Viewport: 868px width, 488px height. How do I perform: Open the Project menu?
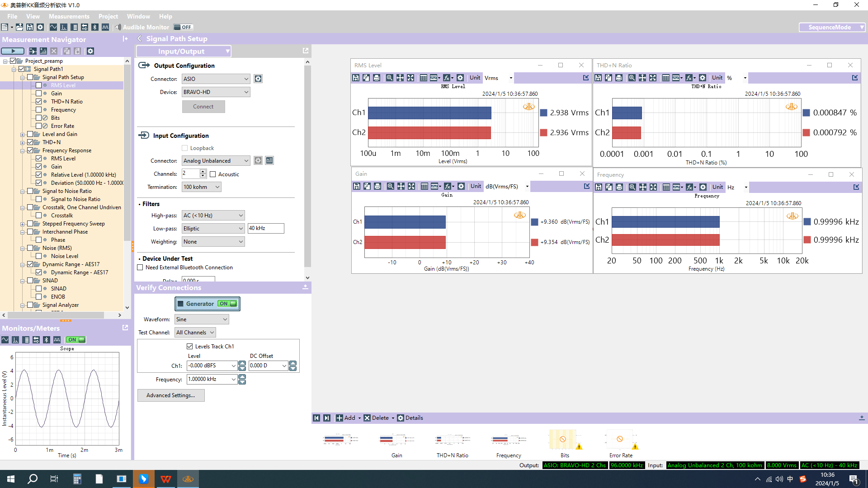click(x=108, y=16)
